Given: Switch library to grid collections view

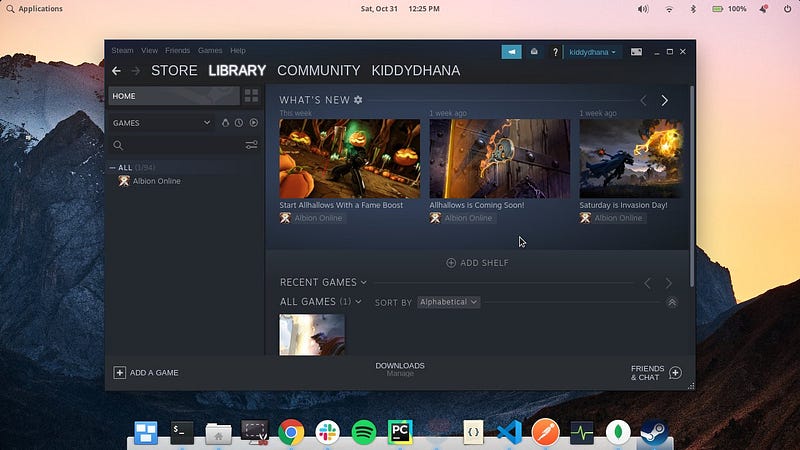Looking at the screenshot, I should [x=252, y=95].
